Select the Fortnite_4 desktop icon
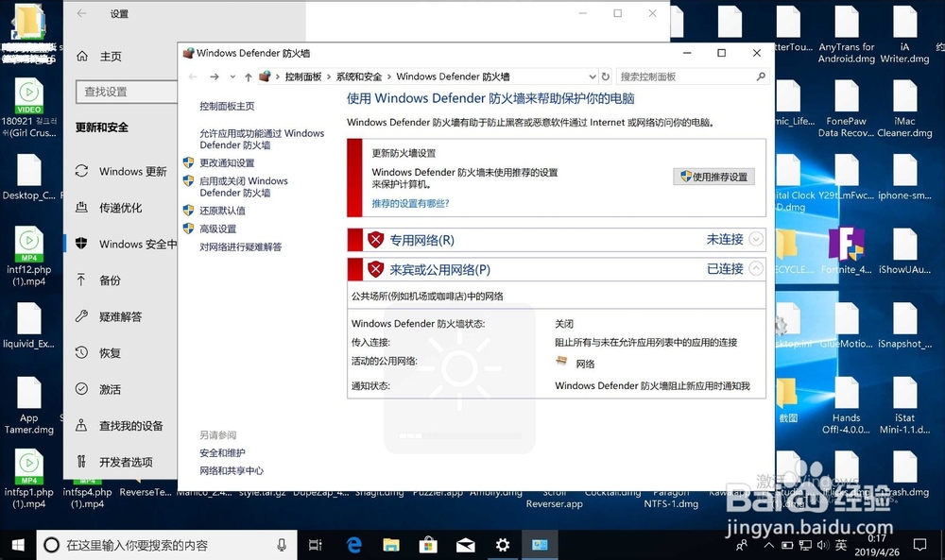The image size is (945, 560). 846,250
